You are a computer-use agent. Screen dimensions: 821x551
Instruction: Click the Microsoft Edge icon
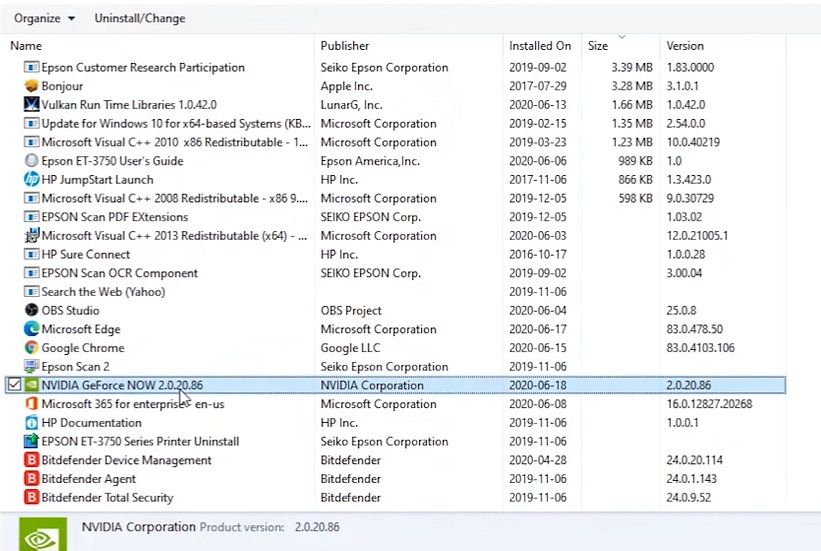click(31, 329)
